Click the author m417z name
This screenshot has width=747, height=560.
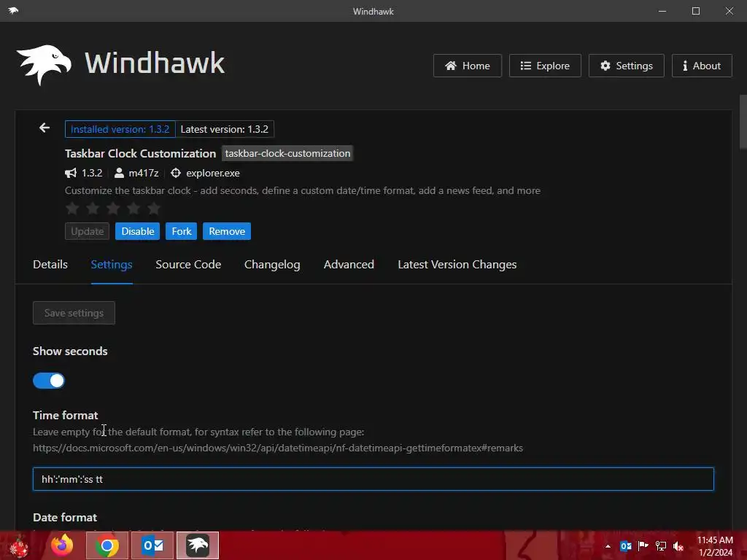[144, 173]
